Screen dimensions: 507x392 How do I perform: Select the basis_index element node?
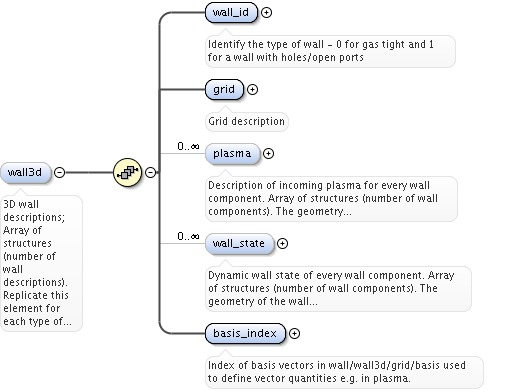[245, 333]
